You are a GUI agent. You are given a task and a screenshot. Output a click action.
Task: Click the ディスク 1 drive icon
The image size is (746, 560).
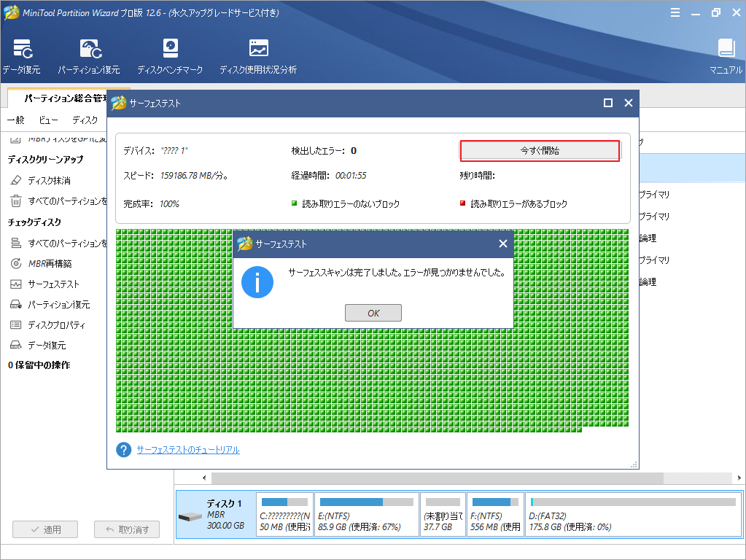190,517
